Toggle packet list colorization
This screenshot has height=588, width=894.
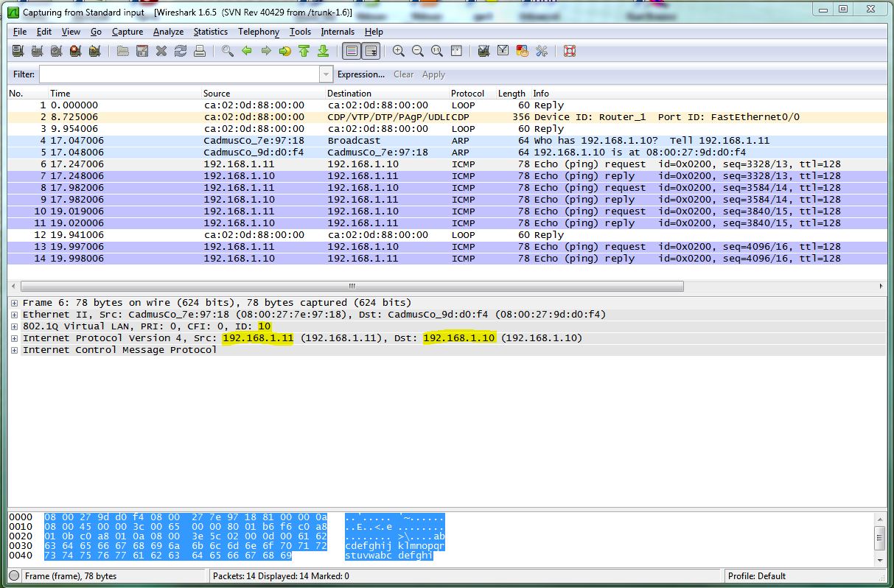pos(352,51)
